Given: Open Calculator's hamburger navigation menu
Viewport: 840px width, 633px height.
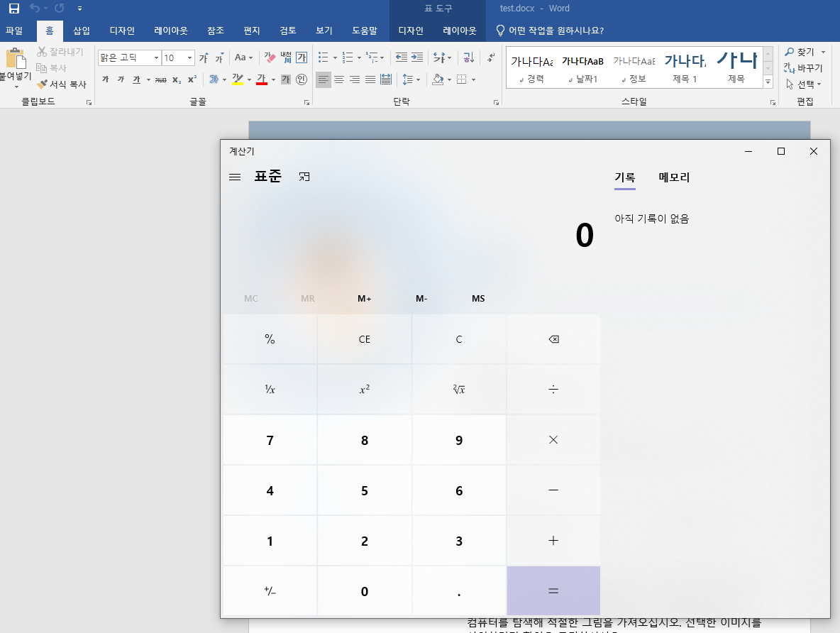Looking at the screenshot, I should (x=235, y=177).
